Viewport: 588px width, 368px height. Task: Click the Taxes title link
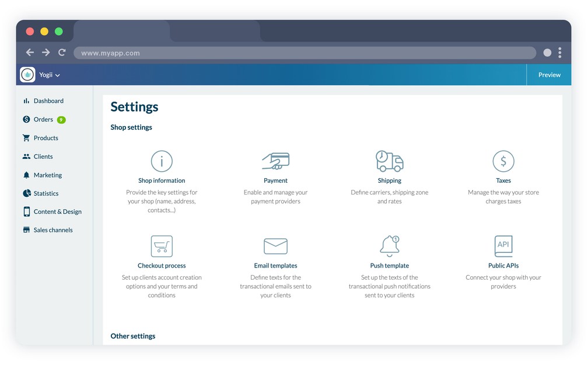point(503,180)
